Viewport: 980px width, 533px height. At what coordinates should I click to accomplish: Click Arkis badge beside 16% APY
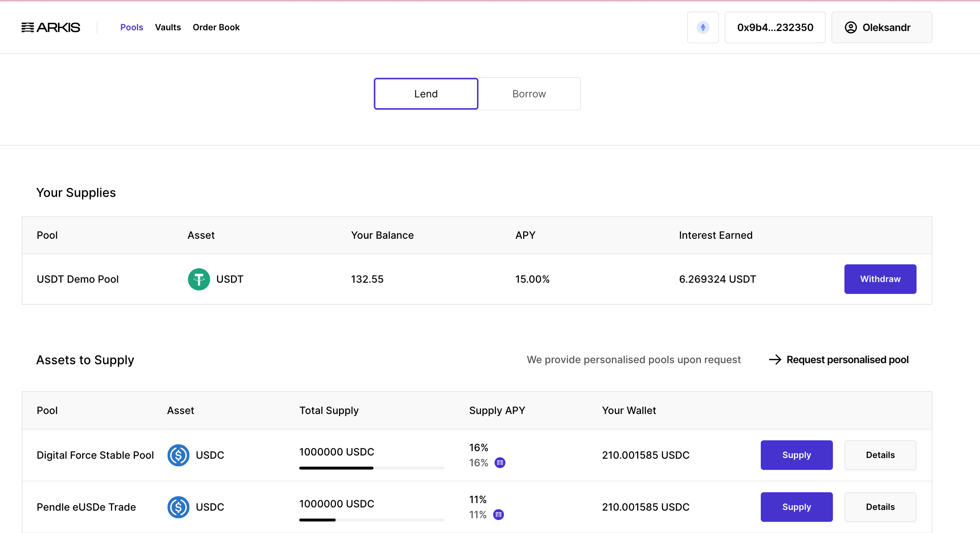[499, 463]
